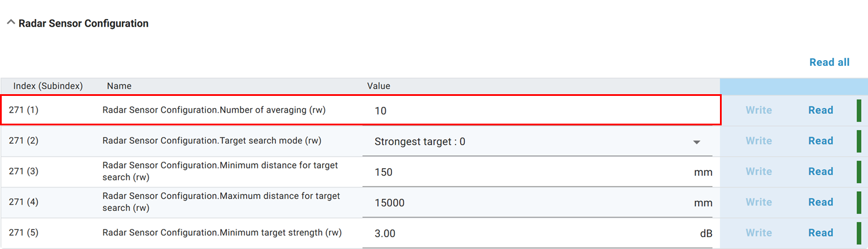Open the Target search mode dropdown
The width and height of the screenshot is (868, 249).
[697, 142]
